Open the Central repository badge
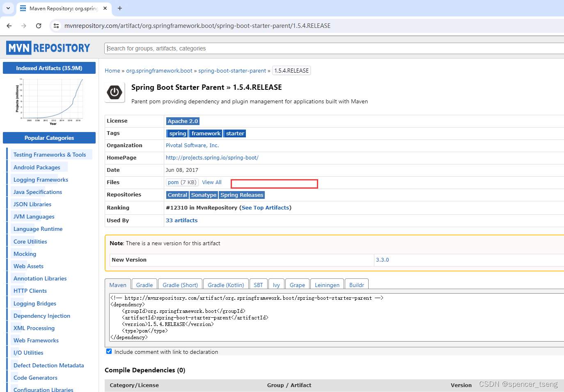Image resolution: width=564 pixels, height=392 pixels. point(177,195)
